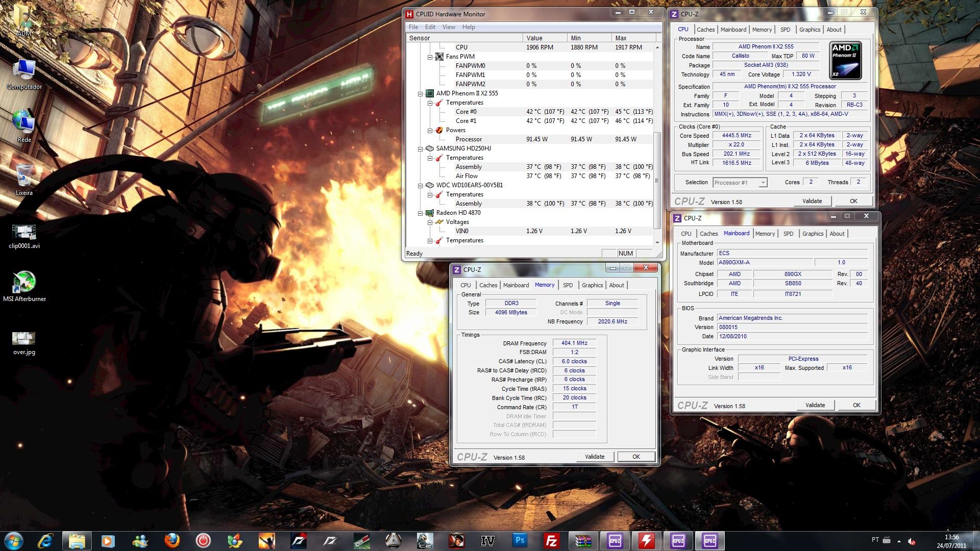Click the 4445.5 MHz core speed value
This screenshot has height=551, width=980.
coord(737,136)
